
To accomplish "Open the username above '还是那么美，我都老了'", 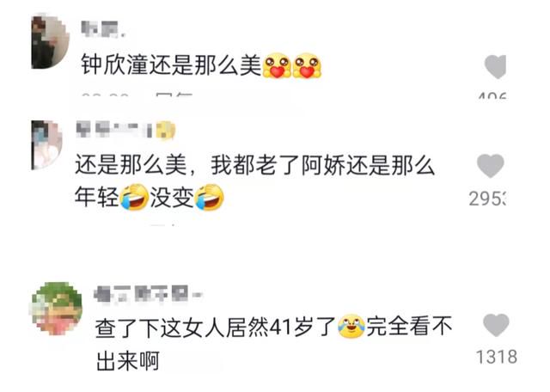I will click(114, 129).
